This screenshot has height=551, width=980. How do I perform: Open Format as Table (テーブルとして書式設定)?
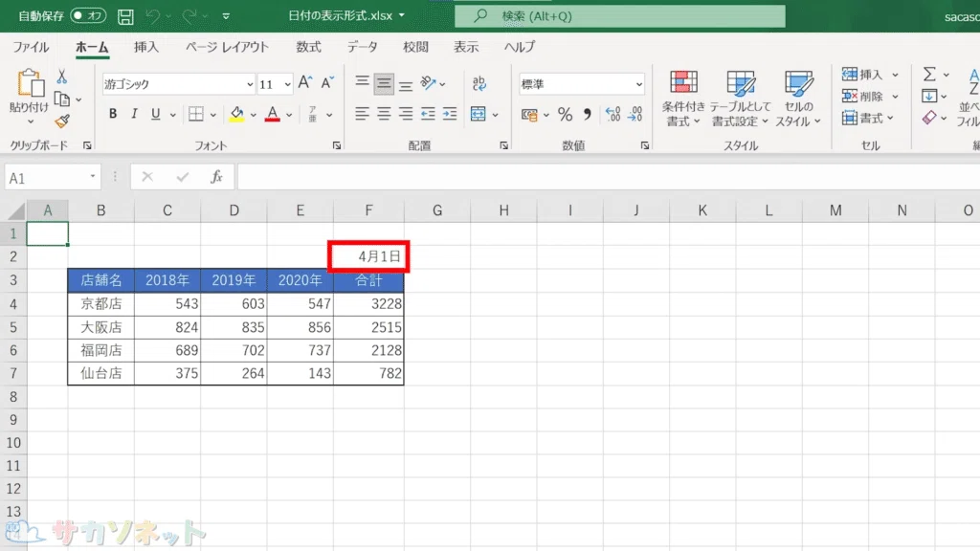(740, 99)
